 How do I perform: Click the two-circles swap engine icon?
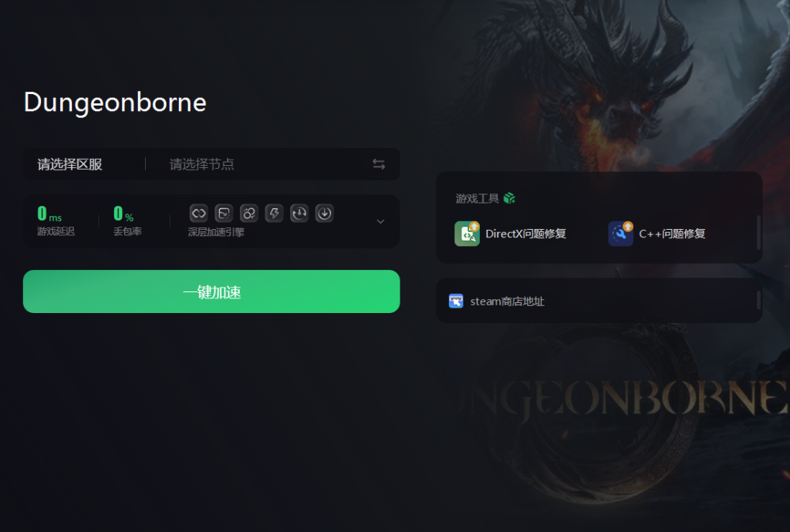[x=249, y=214]
